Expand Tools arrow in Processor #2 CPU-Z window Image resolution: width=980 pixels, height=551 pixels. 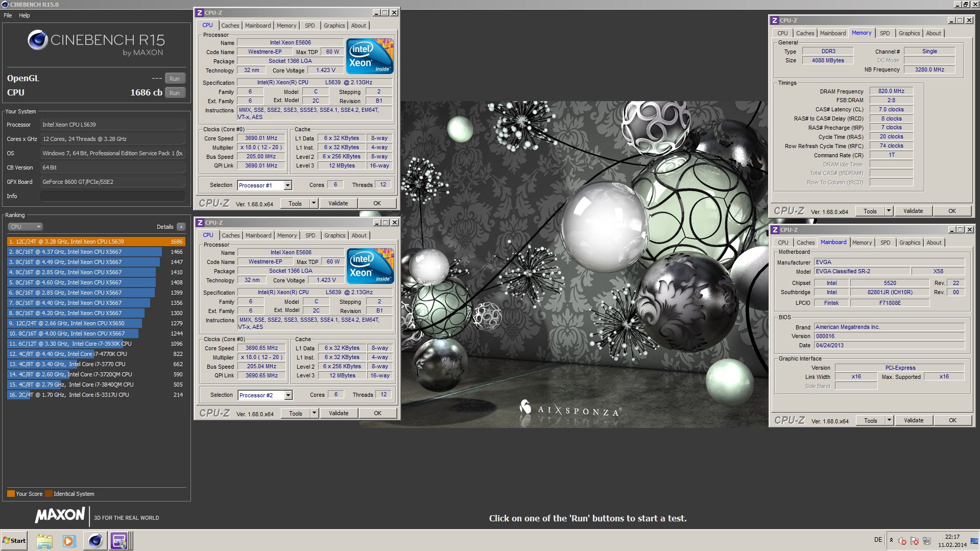[315, 413]
